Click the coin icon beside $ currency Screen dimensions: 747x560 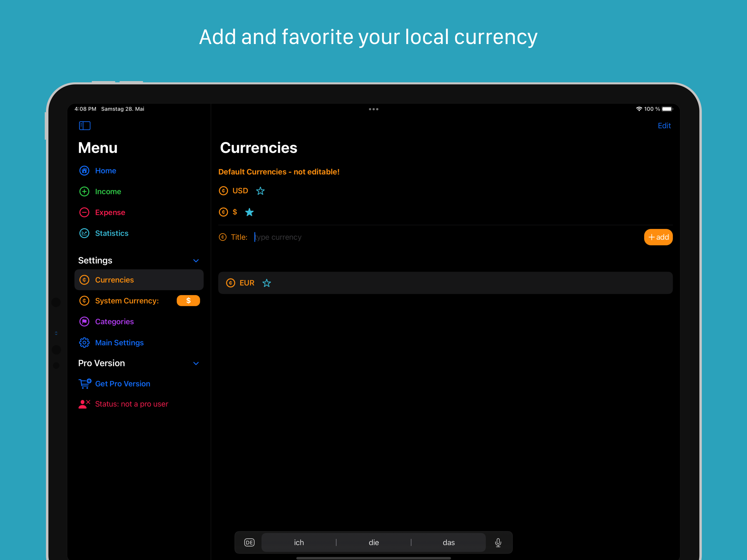pos(223,212)
